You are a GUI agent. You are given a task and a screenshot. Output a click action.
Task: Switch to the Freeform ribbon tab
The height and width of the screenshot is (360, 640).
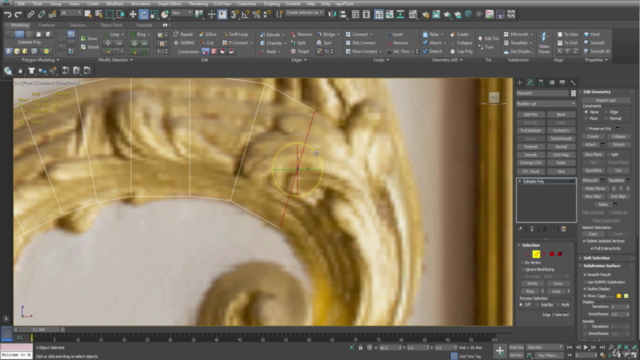click(x=47, y=25)
